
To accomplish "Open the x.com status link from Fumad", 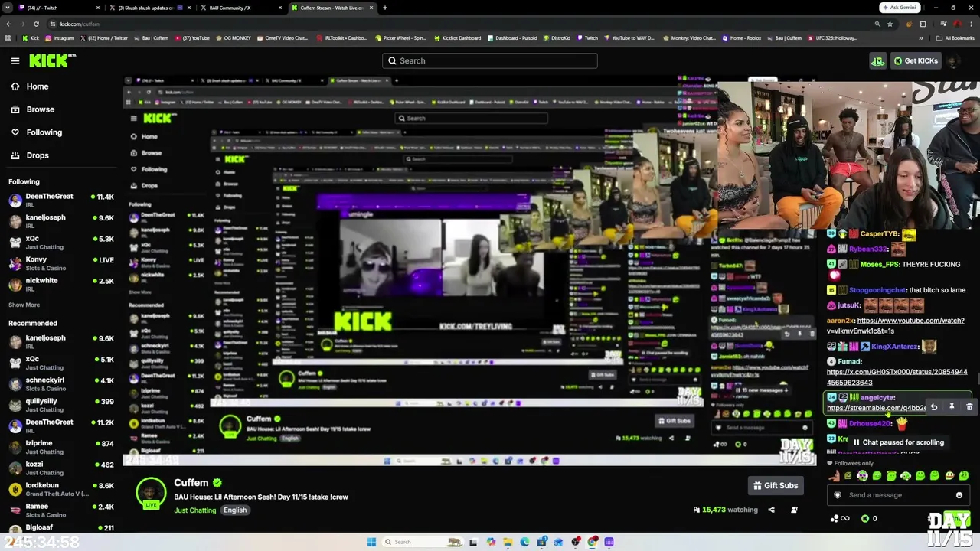I will [x=897, y=377].
